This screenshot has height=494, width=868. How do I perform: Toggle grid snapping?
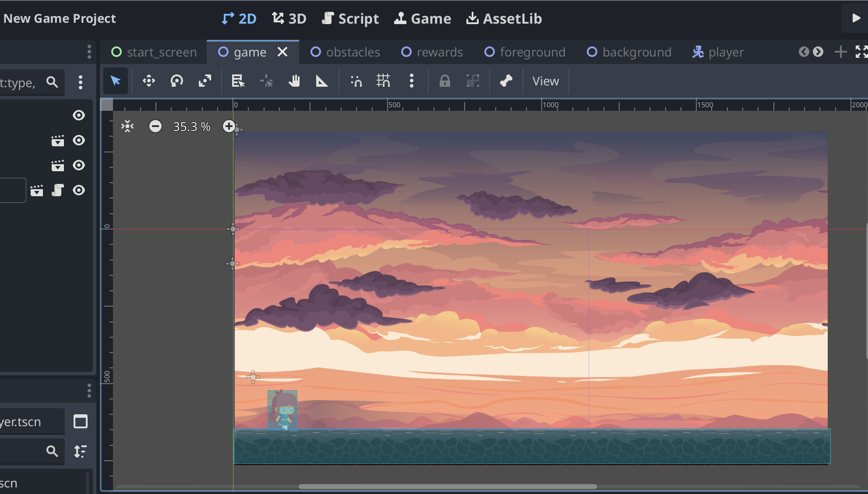383,81
